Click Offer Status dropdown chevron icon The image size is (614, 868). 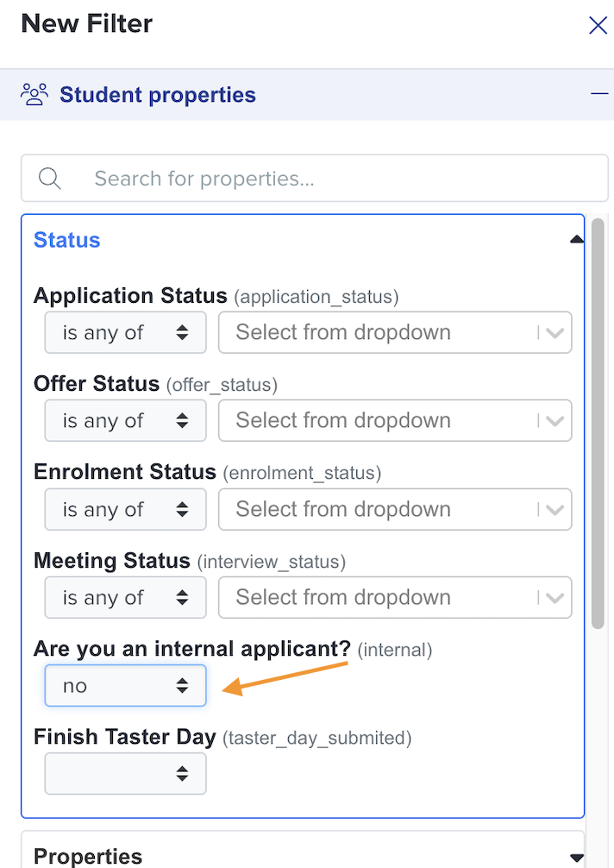click(x=554, y=421)
